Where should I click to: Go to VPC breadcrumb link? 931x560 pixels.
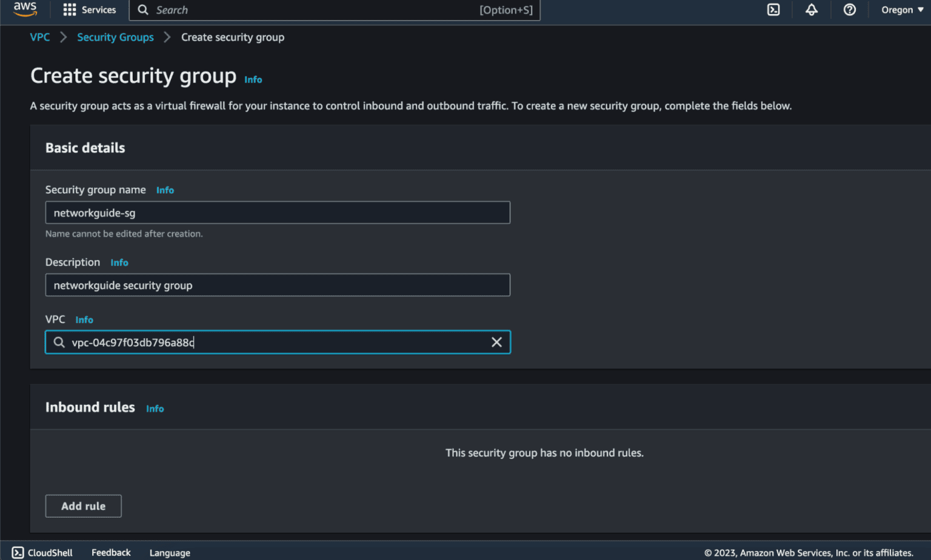(40, 37)
